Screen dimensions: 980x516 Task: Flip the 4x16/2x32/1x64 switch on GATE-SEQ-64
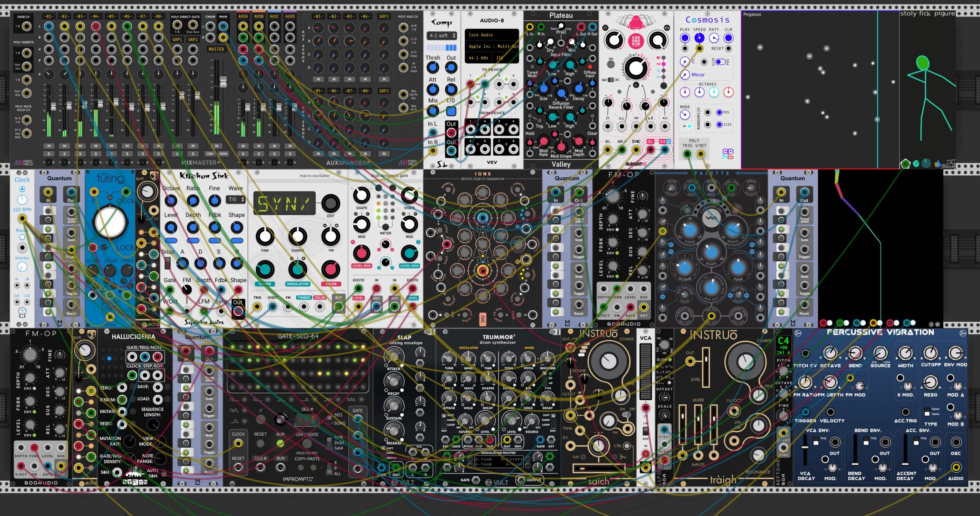[x=329, y=443]
